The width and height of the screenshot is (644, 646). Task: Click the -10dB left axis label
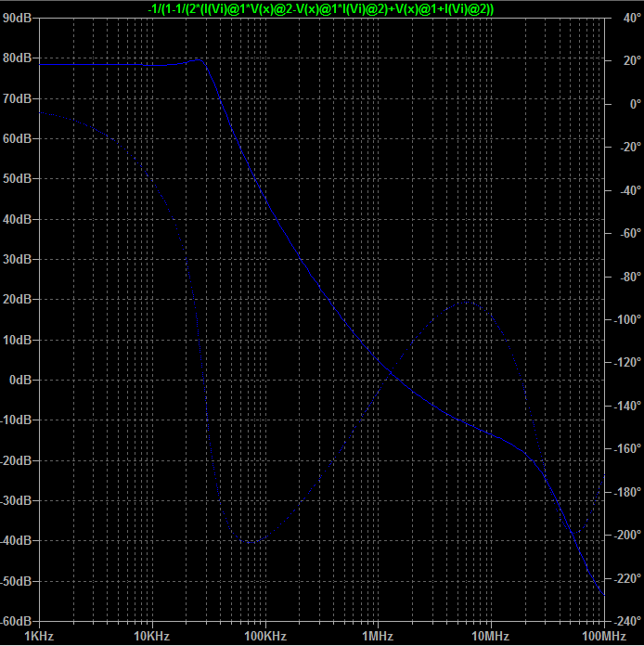pyautogui.click(x=16, y=420)
